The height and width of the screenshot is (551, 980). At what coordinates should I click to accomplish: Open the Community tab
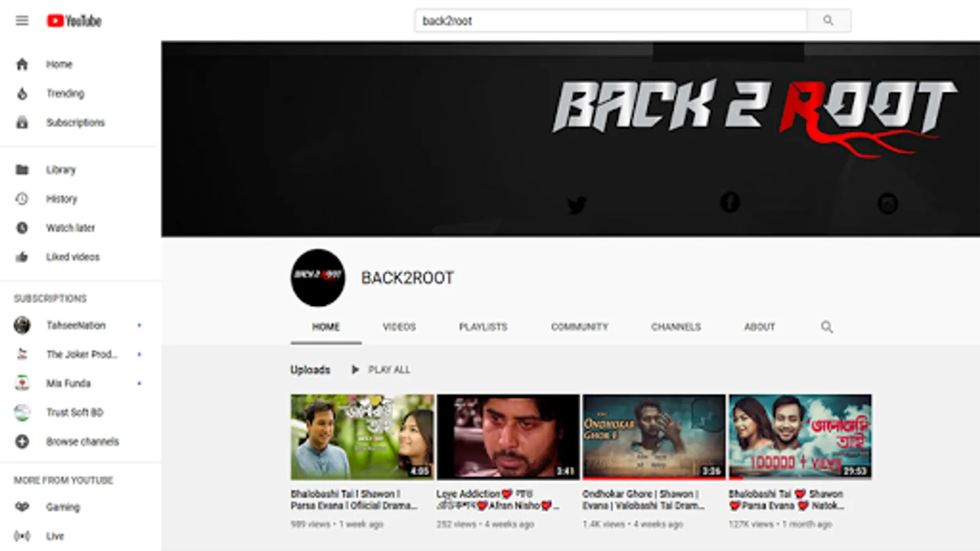tap(579, 327)
